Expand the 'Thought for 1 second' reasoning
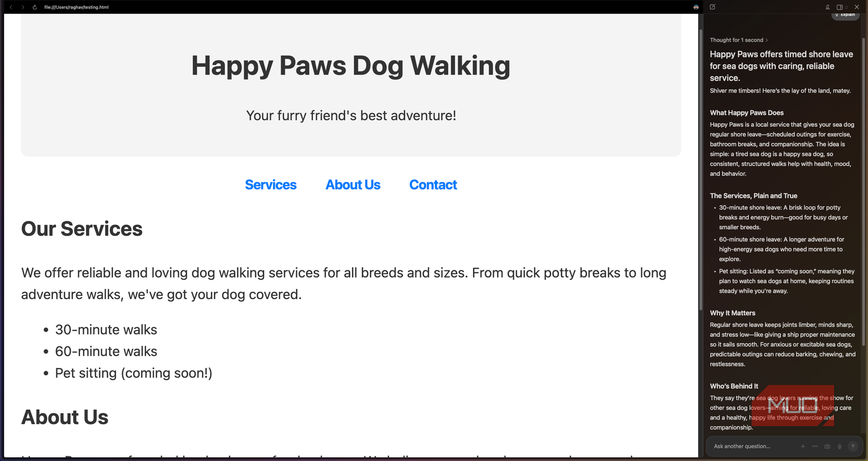Viewport: 868px width, 461px height. pos(739,40)
